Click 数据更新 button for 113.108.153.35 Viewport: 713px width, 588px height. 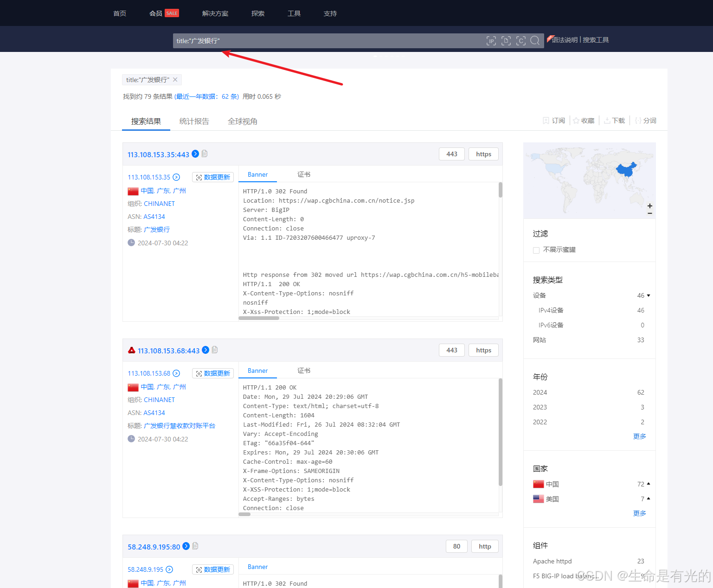click(x=213, y=177)
